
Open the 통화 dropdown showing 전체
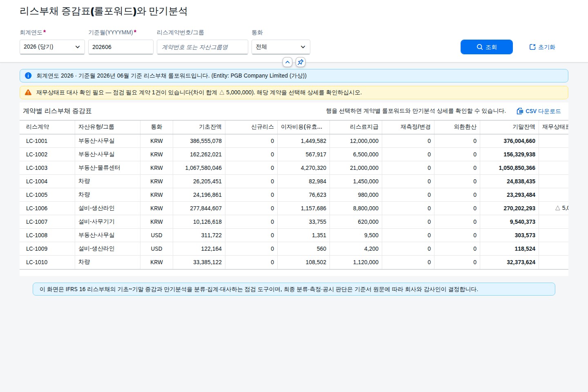point(281,47)
